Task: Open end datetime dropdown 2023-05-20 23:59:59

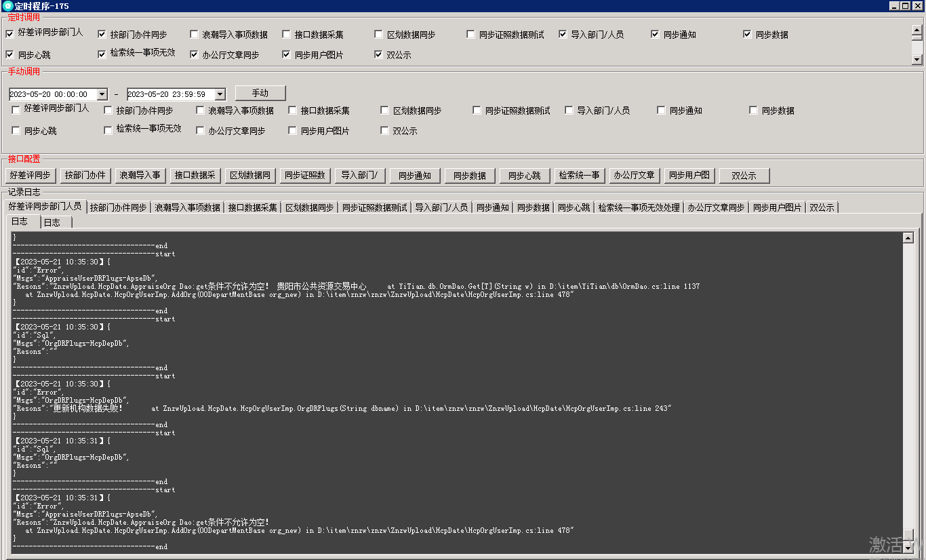Action: (220, 94)
